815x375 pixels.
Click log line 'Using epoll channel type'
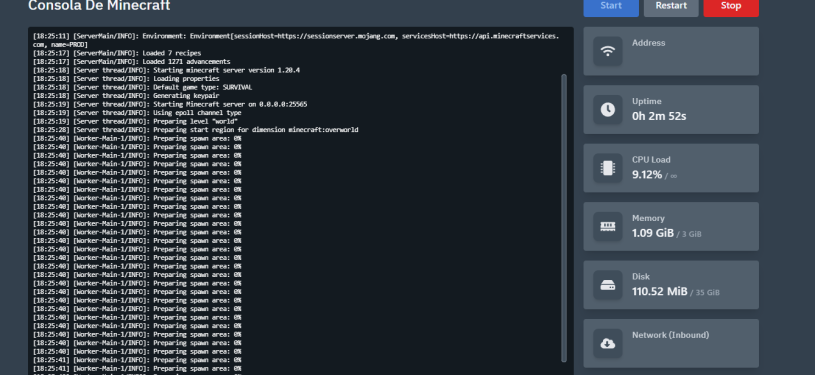click(137, 113)
